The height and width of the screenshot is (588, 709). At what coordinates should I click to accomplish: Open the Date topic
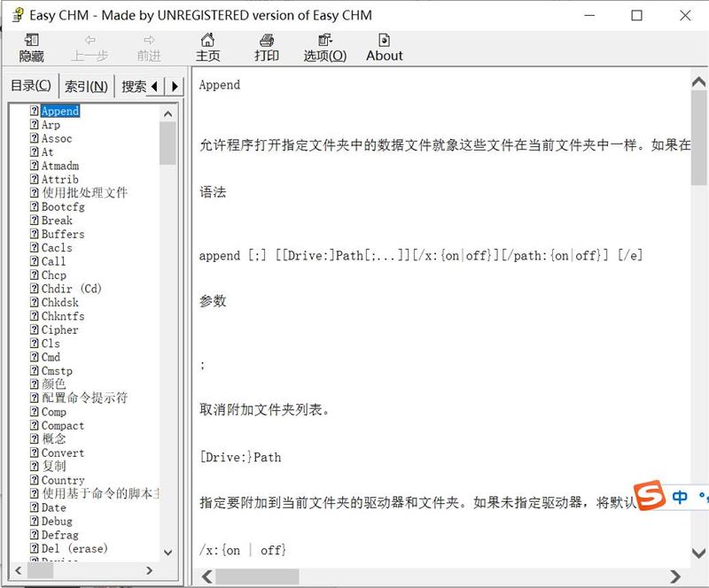[54, 507]
